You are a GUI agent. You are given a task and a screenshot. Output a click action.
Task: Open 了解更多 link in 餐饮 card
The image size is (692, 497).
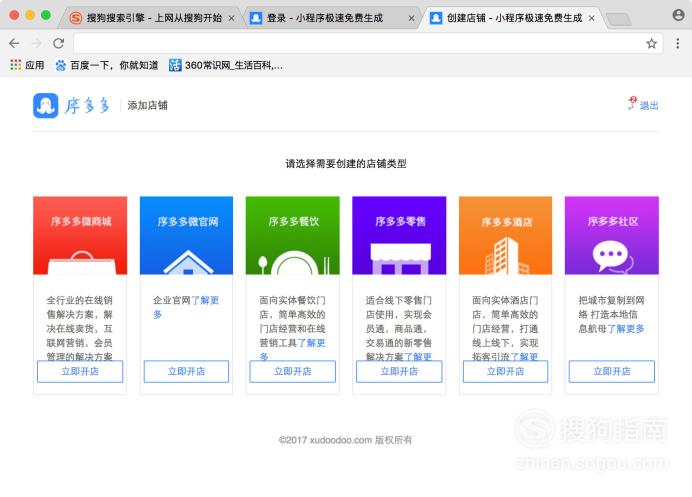pos(311,343)
